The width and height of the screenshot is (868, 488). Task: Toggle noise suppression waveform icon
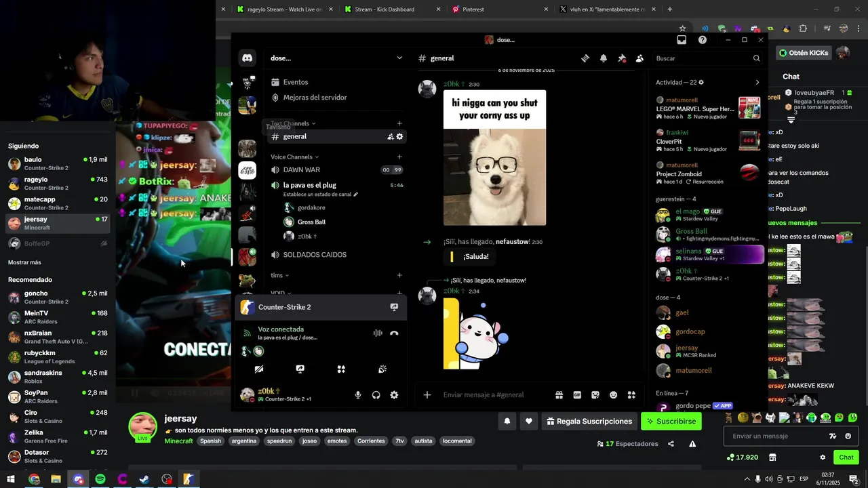point(378,333)
